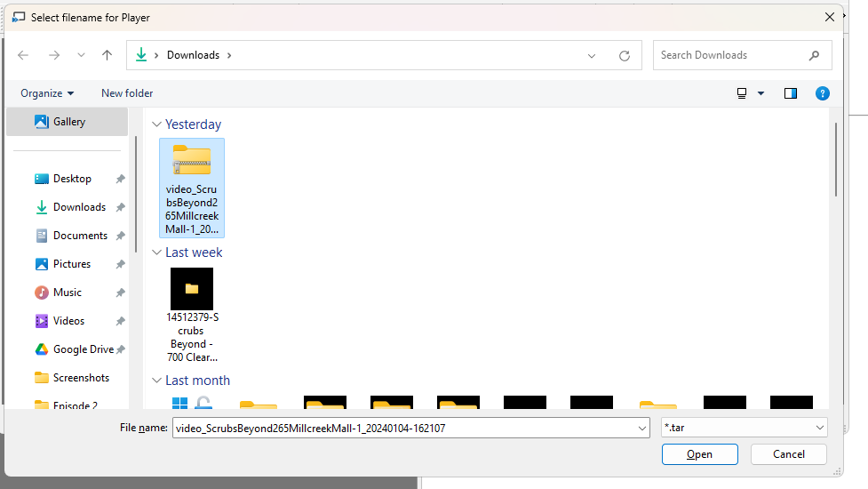
Task: Click the Open button
Action: [700, 454]
